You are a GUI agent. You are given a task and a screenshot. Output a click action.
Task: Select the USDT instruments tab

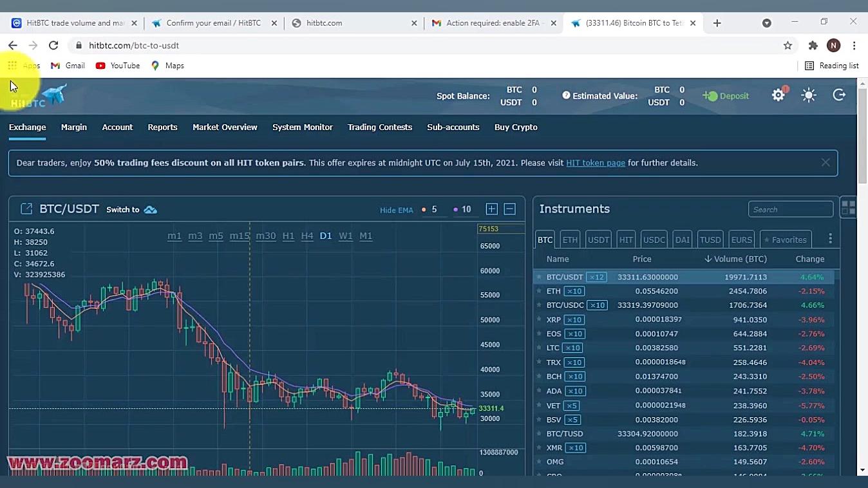[x=598, y=239]
